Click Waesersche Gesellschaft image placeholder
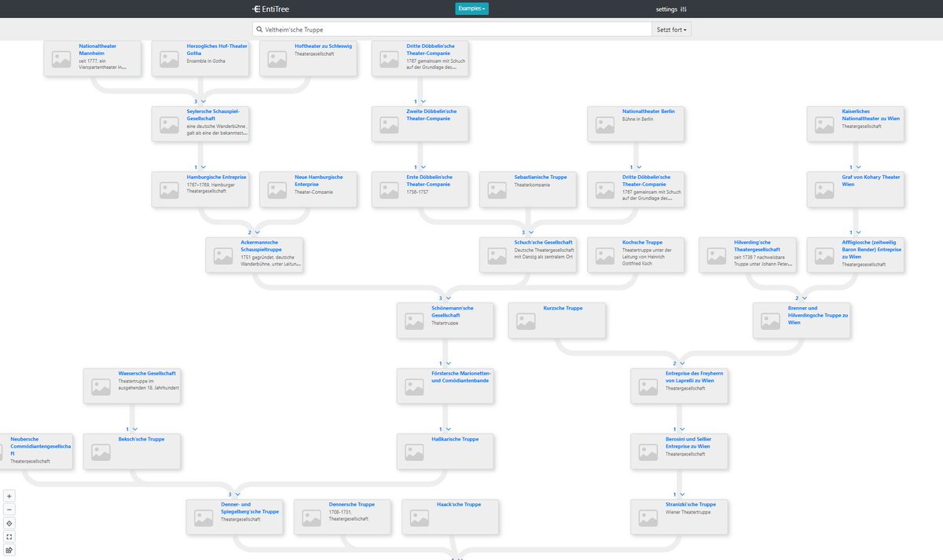The height and width of the screenshot is (560, 943). [x=101, y=386]
